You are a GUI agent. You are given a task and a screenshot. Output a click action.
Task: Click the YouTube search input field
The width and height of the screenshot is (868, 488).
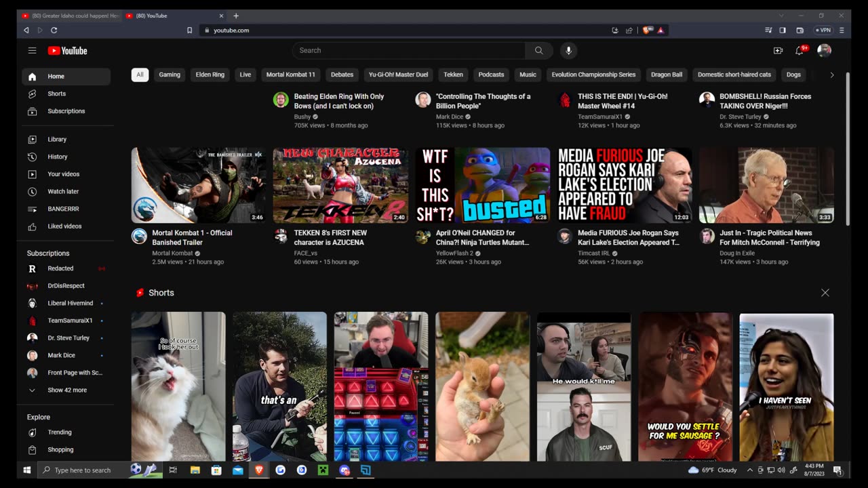409,50
